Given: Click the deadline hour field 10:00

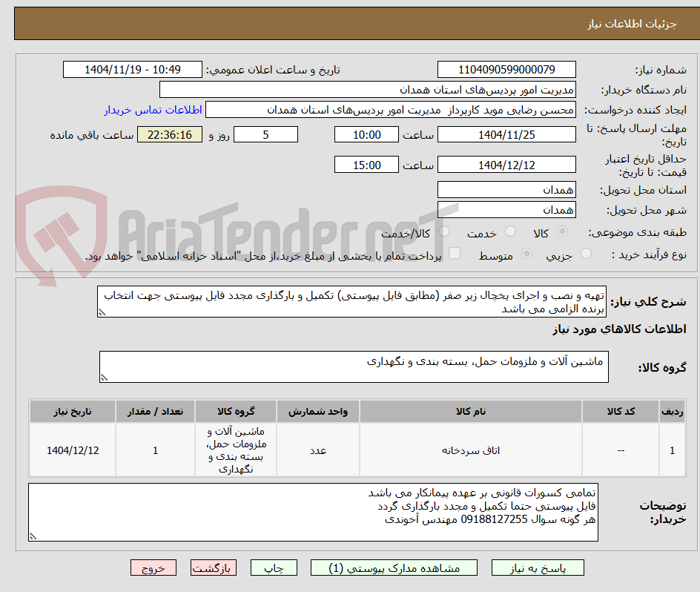Looking at the screenshot, I should tap(366, 134).
